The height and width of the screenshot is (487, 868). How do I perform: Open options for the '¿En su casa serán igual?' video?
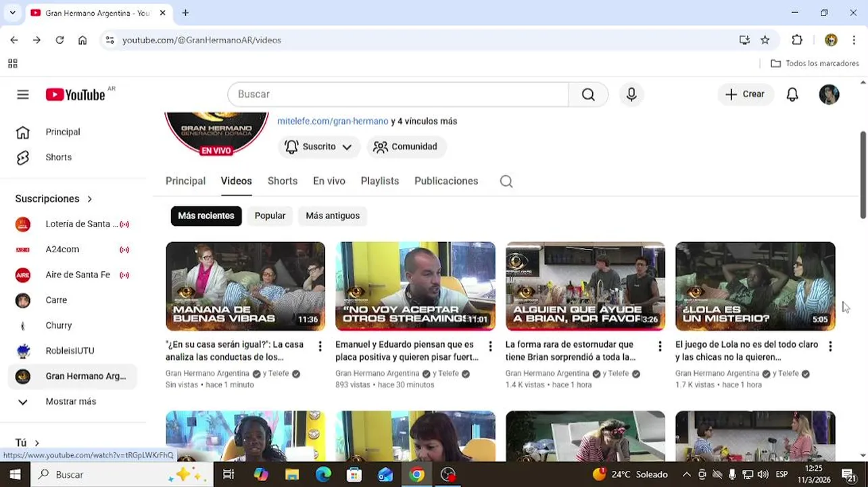coord(320,346)
